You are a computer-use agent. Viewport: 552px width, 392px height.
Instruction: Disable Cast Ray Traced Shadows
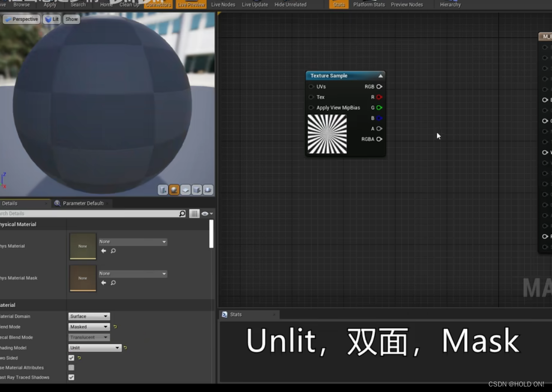point(71,377)
